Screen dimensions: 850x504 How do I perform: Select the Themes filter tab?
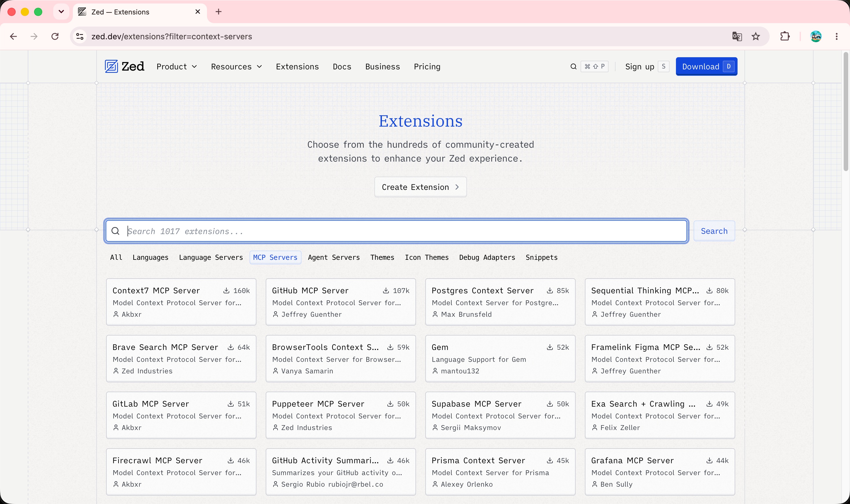click(382, 257)
